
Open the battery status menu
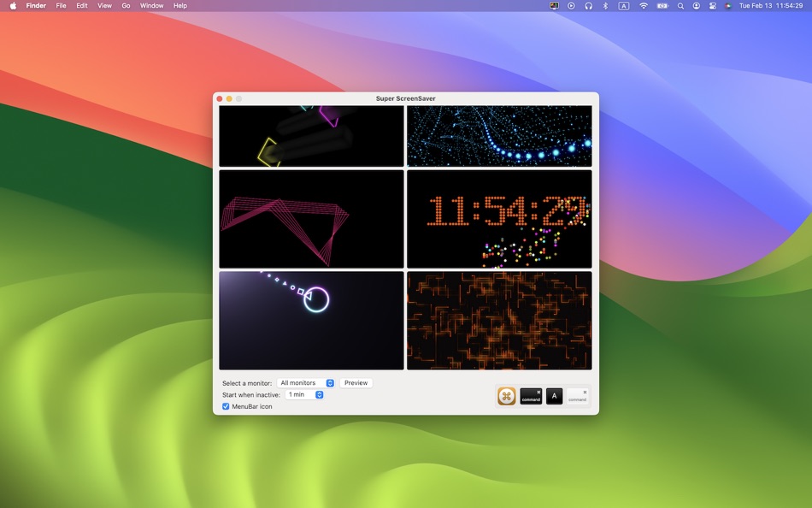point(662,6)
